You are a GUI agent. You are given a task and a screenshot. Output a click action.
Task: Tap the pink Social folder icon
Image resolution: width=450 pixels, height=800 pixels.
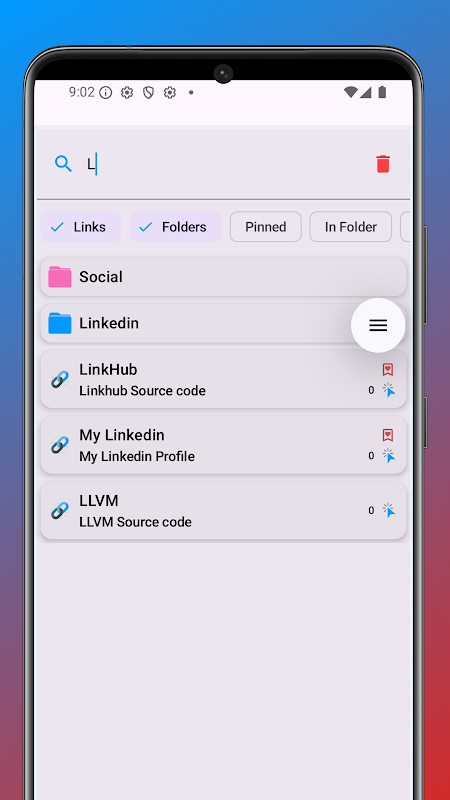point(60,277)
